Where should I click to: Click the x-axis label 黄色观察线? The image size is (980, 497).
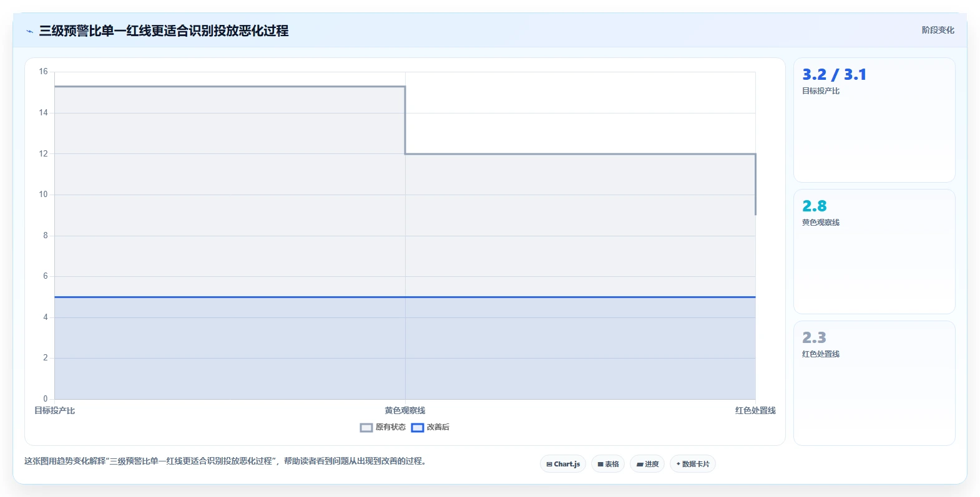[405, 410]
